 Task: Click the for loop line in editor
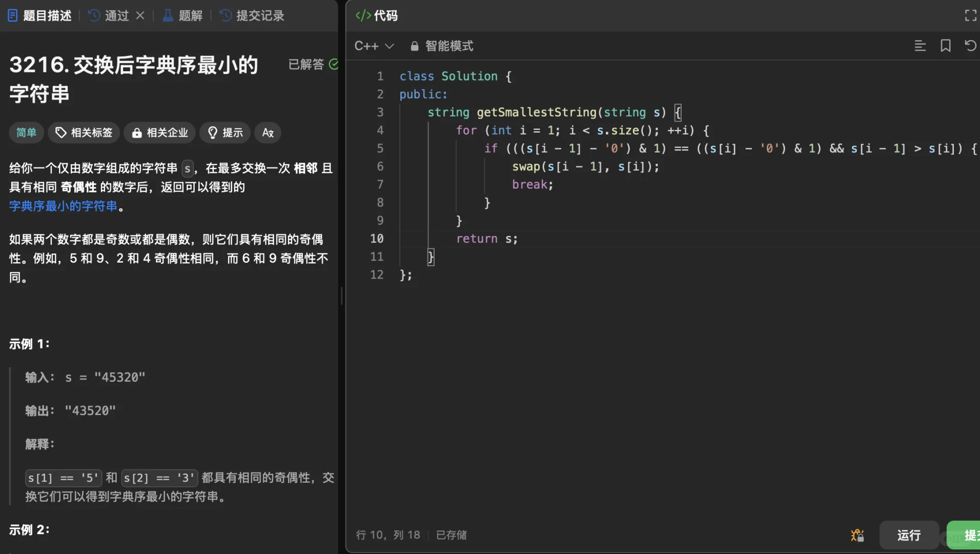point(583,130)
